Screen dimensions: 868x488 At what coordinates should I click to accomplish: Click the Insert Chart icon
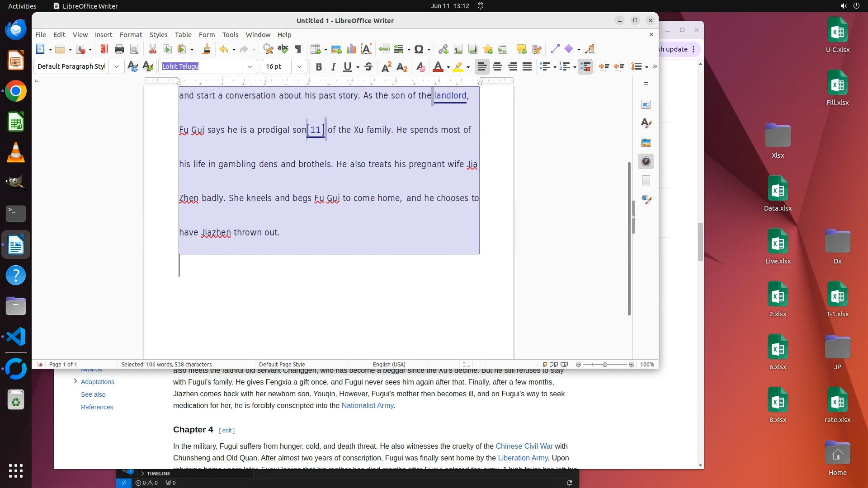[x=351, y=49]
